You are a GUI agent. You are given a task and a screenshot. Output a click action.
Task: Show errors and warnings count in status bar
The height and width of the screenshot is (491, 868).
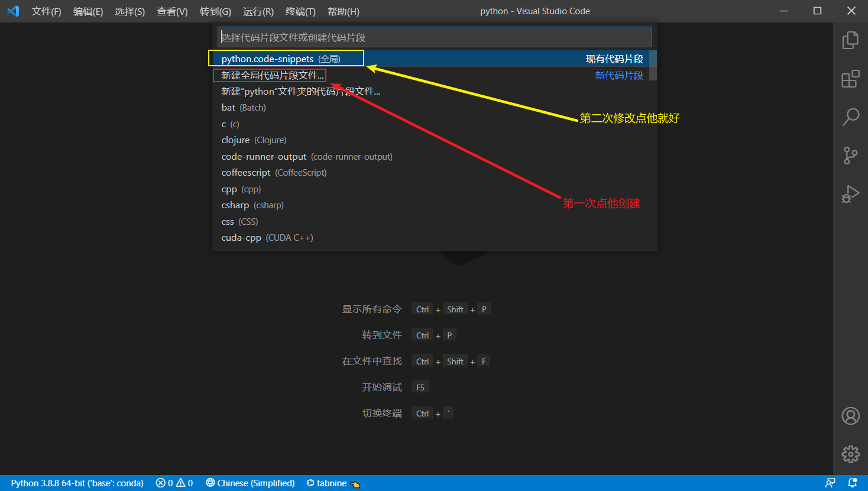click(174, 483)
